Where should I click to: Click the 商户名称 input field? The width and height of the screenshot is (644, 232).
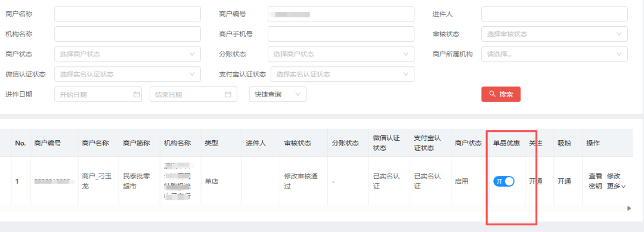(x=128, y=14)
